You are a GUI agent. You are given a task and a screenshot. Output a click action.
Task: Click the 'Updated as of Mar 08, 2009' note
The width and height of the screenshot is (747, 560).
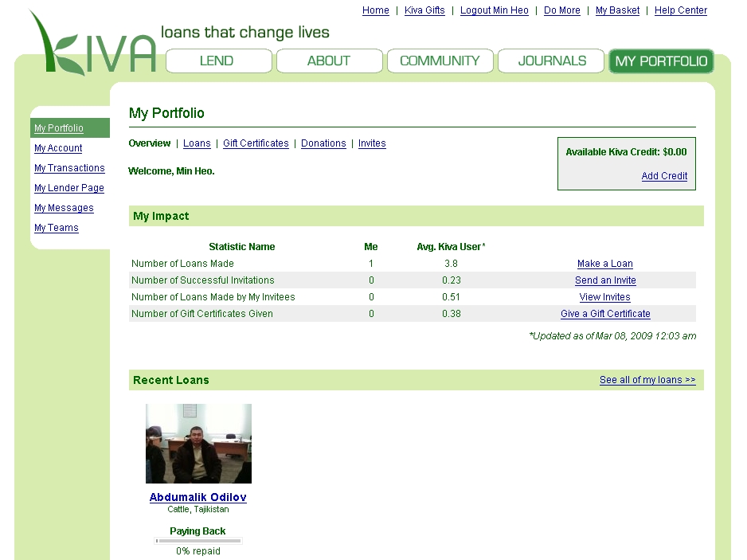[x=612, y=336]
